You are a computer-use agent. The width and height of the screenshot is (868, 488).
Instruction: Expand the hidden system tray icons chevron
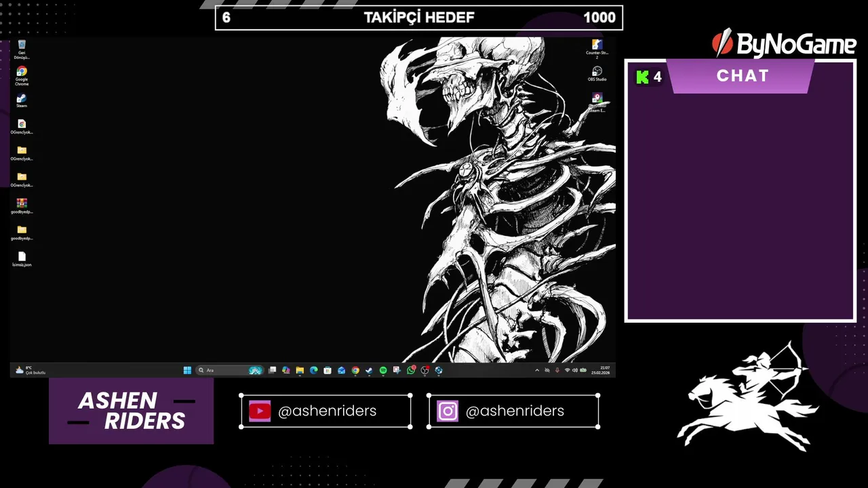click(537, 370)
